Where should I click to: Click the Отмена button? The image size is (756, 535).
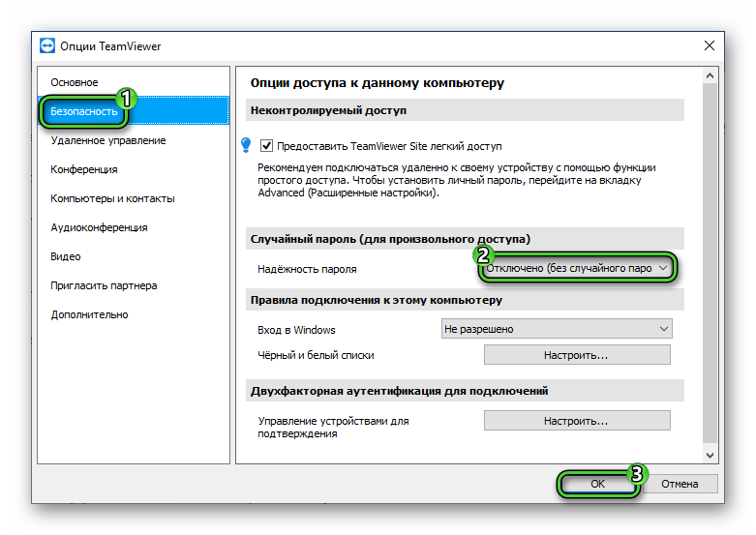coord(680,484)
